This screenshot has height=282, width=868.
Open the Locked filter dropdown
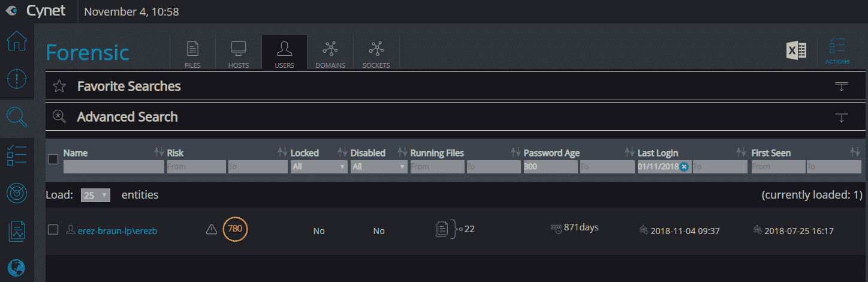tap(319, 167)
